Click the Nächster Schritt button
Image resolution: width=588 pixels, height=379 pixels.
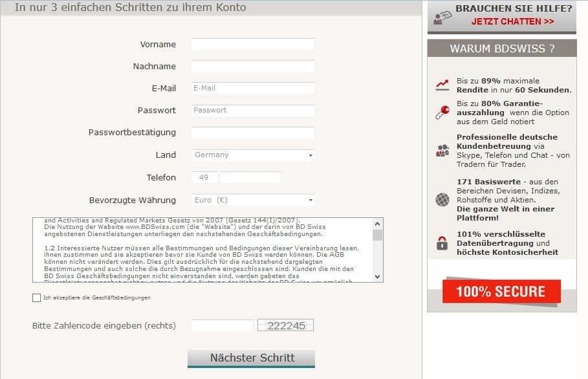pyautogui.click(x=251, y=358)
